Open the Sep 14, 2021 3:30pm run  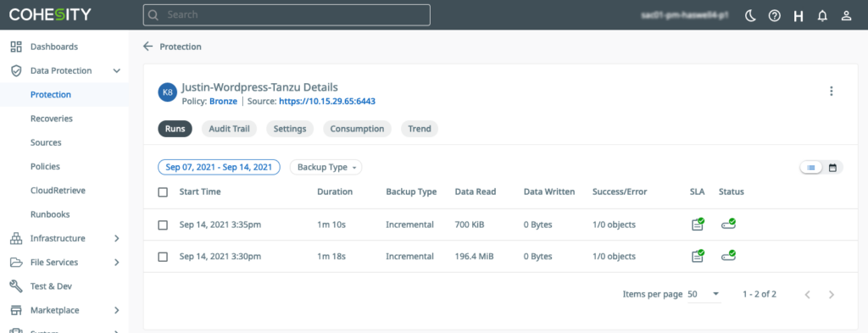pyautogui.click(x=220, y=257)
